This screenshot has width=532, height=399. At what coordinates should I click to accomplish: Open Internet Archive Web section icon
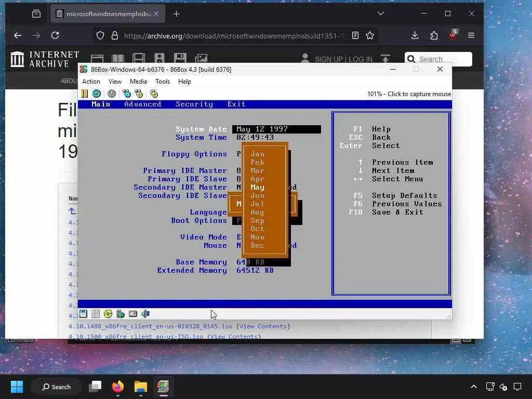pyautogui.click(x=97, y=58)
